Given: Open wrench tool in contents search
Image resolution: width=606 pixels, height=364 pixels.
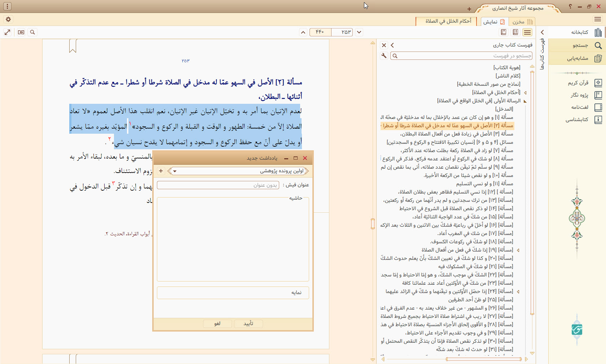Looking at the screenshot, I should (x=384, y=56).
